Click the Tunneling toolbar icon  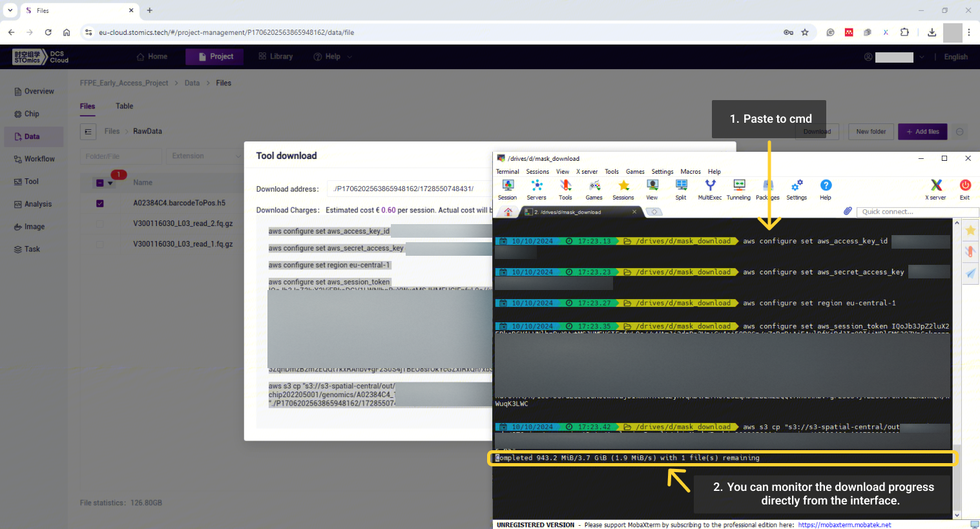[x=738, y=189]
